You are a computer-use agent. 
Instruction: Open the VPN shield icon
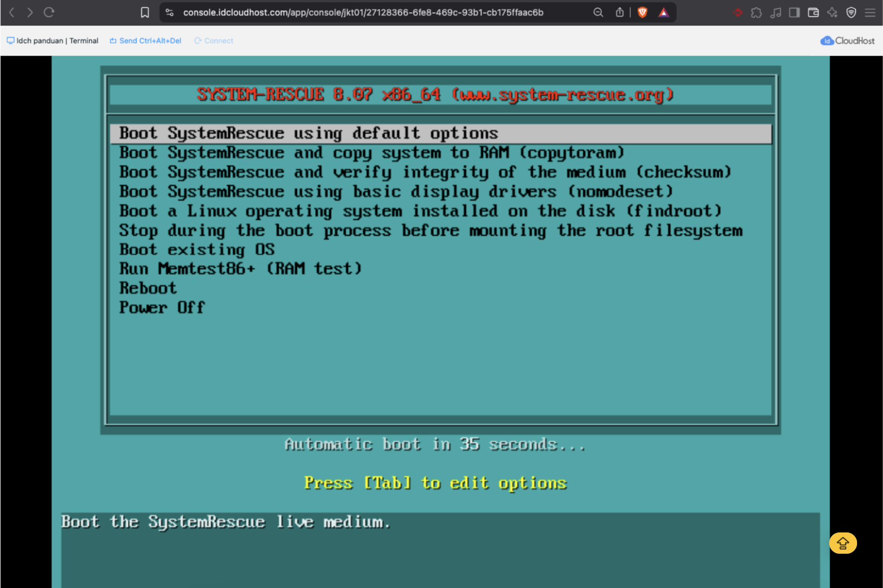click(851, 13)
